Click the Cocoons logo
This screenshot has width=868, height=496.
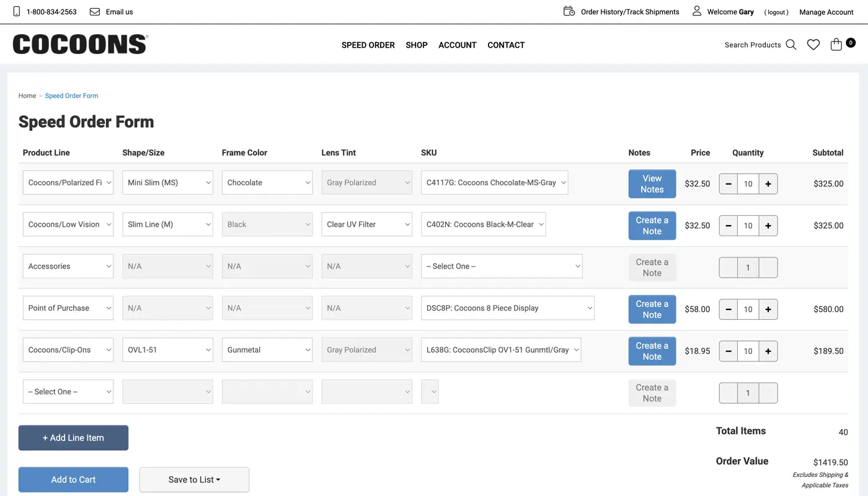(x=81, y=44)
